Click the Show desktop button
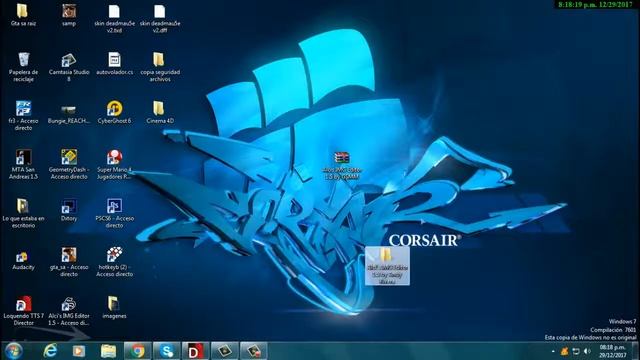Viewport: 640px width, 360px height. point(636,351)
